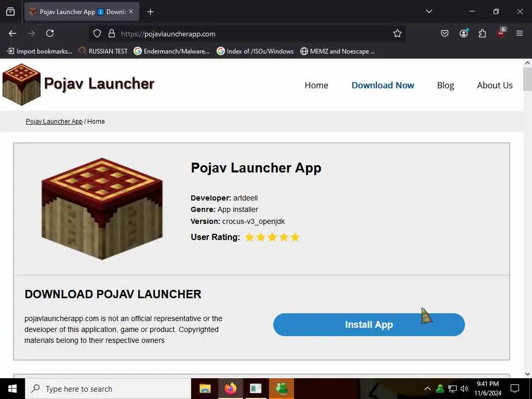Click the pojavlauncherapp.com address bar
This screenshot has width=532, height=399.
click(x=248, y=34)
